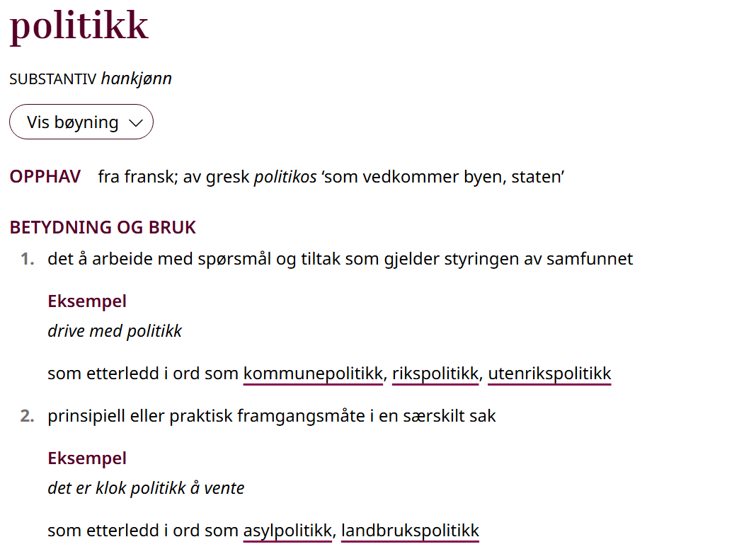
Task: Click definition text about prinsipiell framgangsmåte
Action: 271,416
